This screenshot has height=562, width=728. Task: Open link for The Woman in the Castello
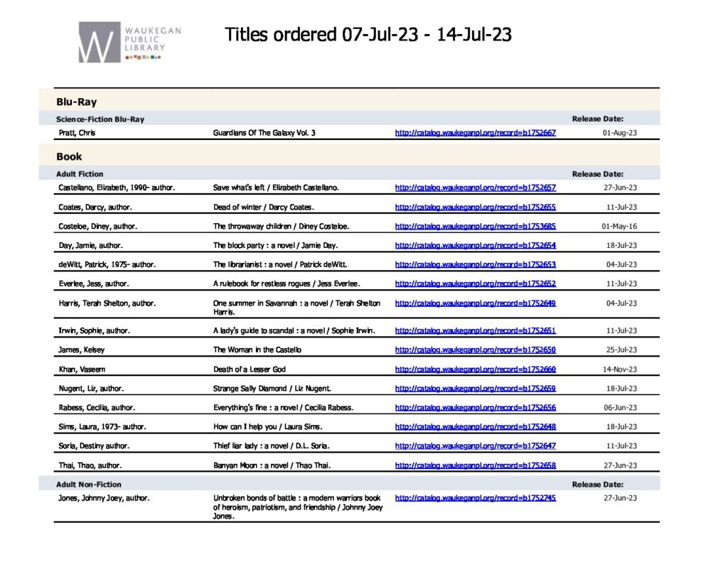tap(476, 350)
